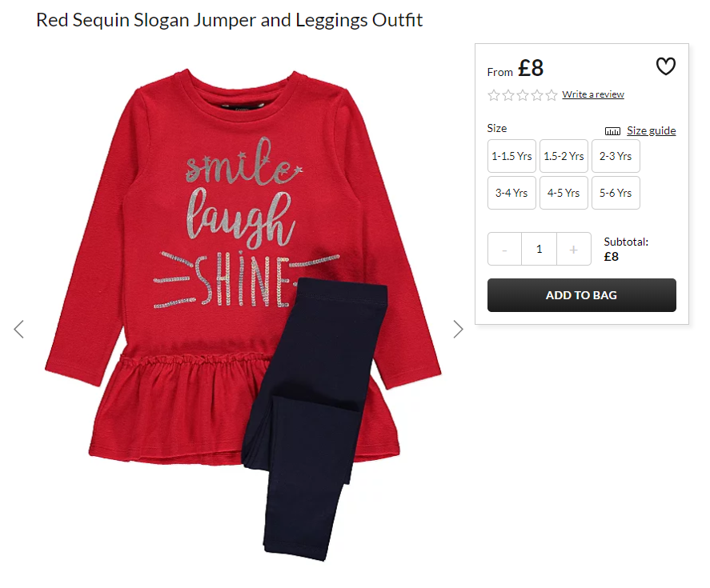Decrease quantity with minus button

click(x=504, y=249)
